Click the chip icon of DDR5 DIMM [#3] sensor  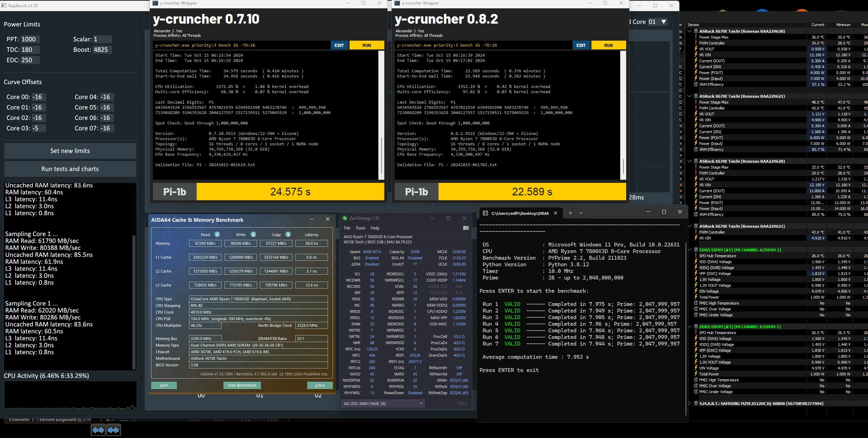pyautogui.click(x=696, y=326)
